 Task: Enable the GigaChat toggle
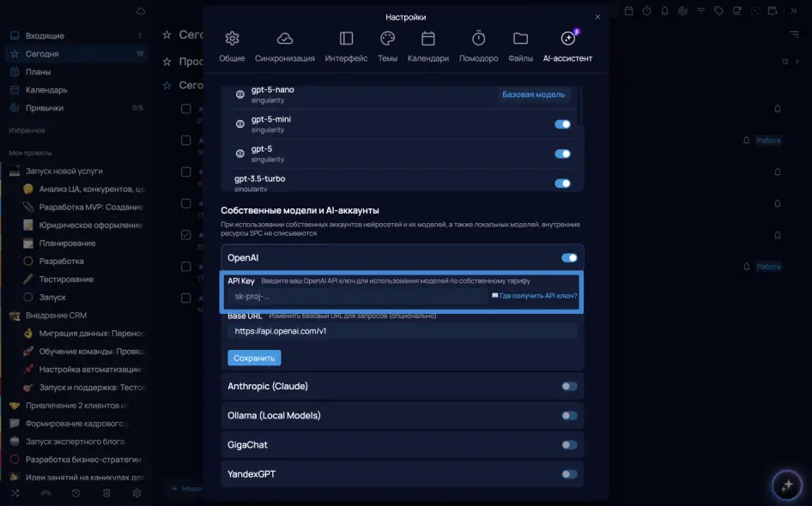[569, 445]
